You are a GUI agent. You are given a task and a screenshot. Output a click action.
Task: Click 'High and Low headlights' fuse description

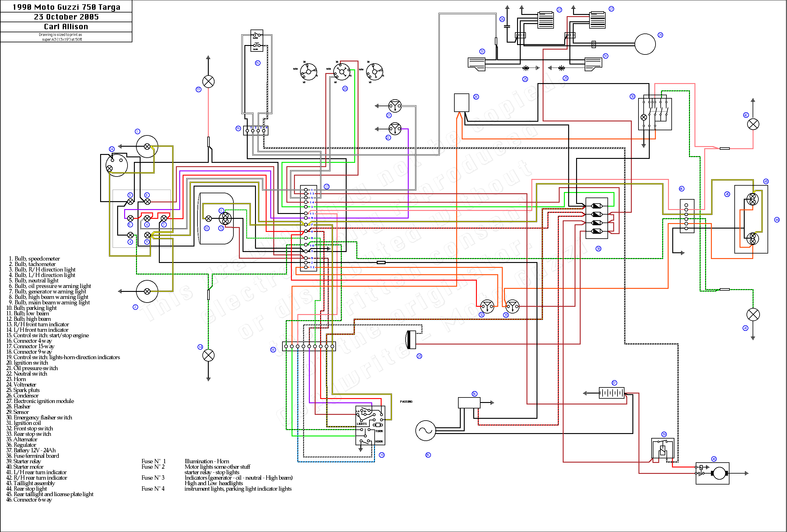coord(214,483)
